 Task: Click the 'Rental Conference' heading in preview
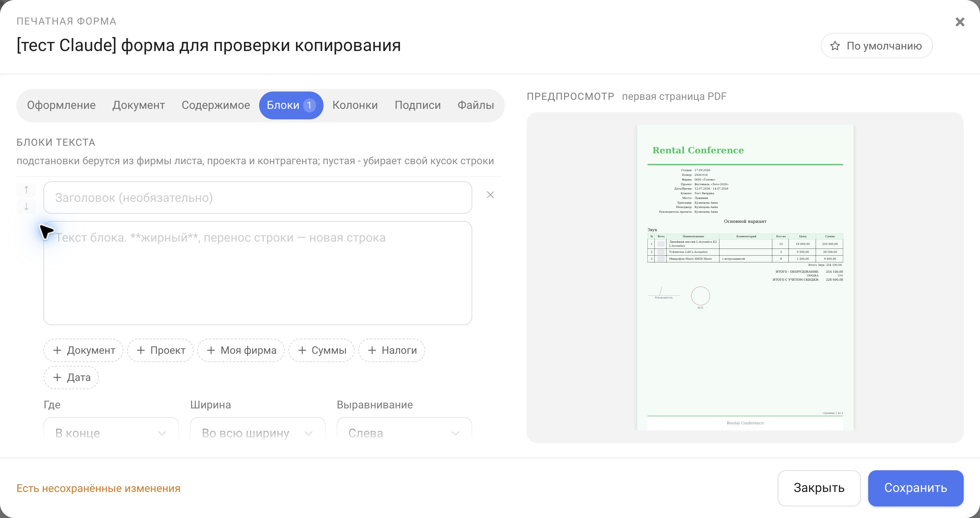point(698,150)
